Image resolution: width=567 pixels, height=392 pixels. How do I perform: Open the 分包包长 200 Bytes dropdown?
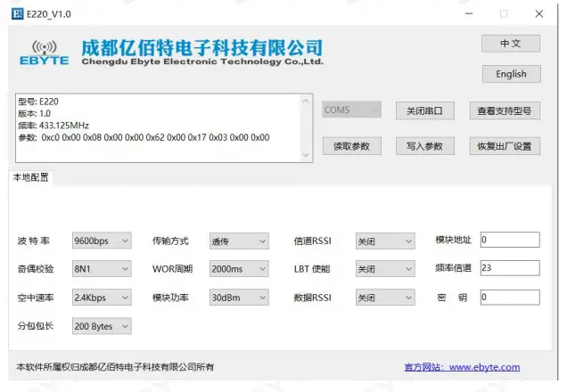pos(102,326)
